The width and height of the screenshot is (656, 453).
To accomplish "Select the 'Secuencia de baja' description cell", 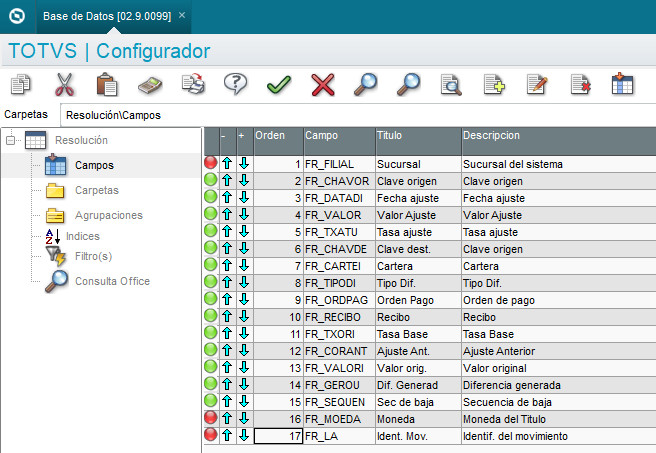I will tap(559, 402).
